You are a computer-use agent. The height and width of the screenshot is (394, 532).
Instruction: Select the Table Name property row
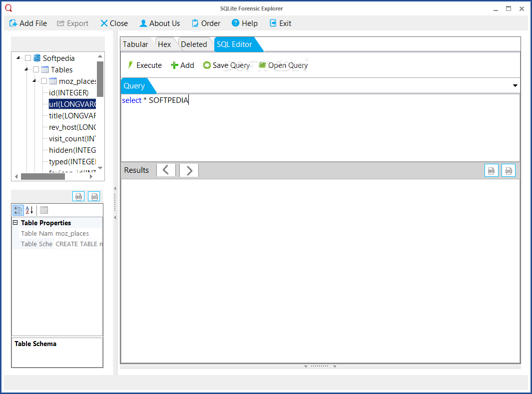(57, 233)
